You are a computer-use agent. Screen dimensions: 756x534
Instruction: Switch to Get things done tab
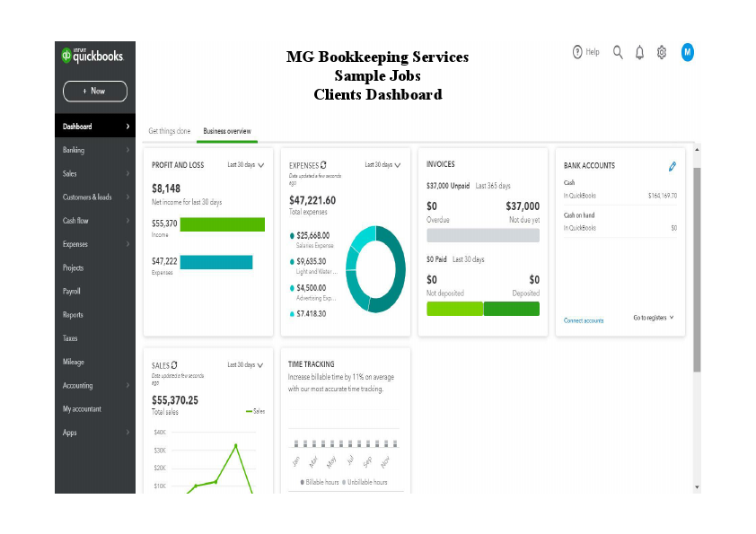tap(169, 131)
